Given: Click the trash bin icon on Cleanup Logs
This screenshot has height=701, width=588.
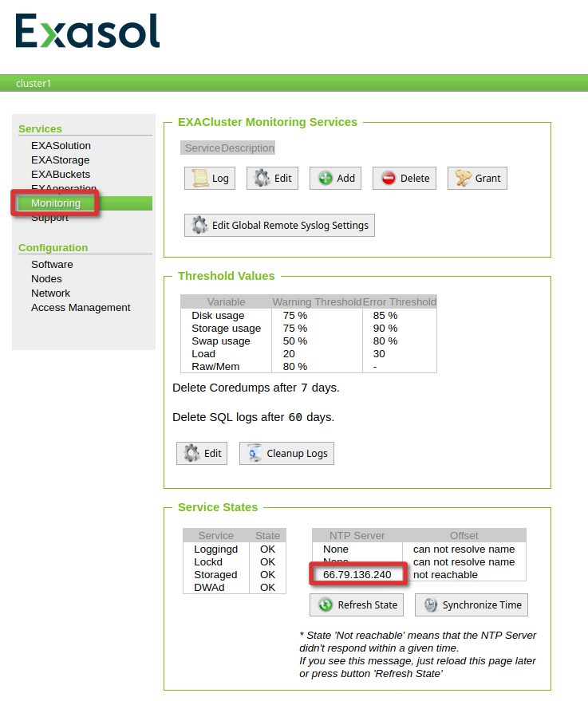Looking at the screenshot, I should coord(254,453).
